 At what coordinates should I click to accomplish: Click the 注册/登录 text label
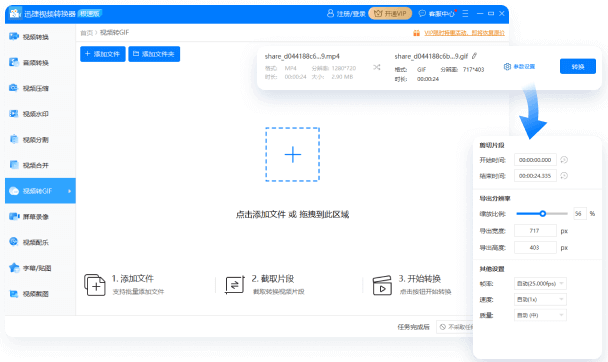click(x=351, y=14)
